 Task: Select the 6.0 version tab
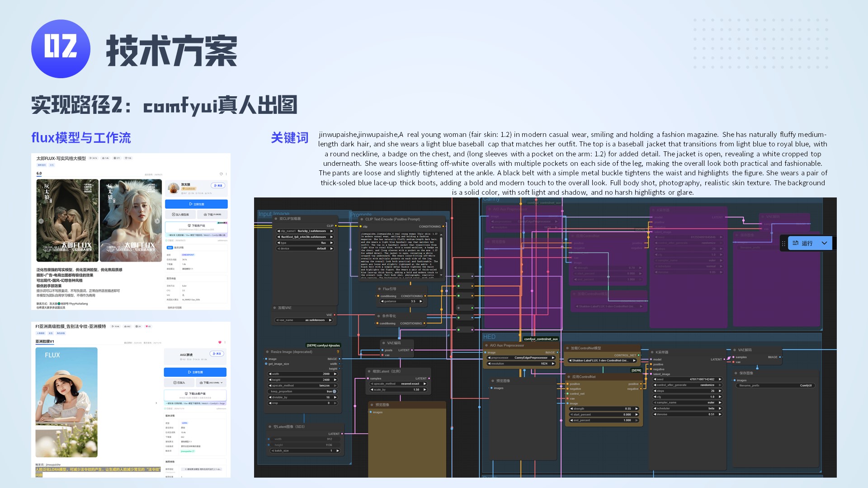tap(39, 174)
